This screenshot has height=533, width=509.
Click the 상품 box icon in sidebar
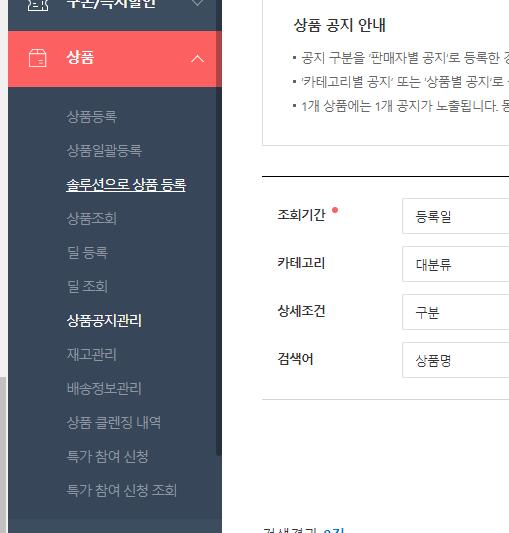(x=38, y=58)
